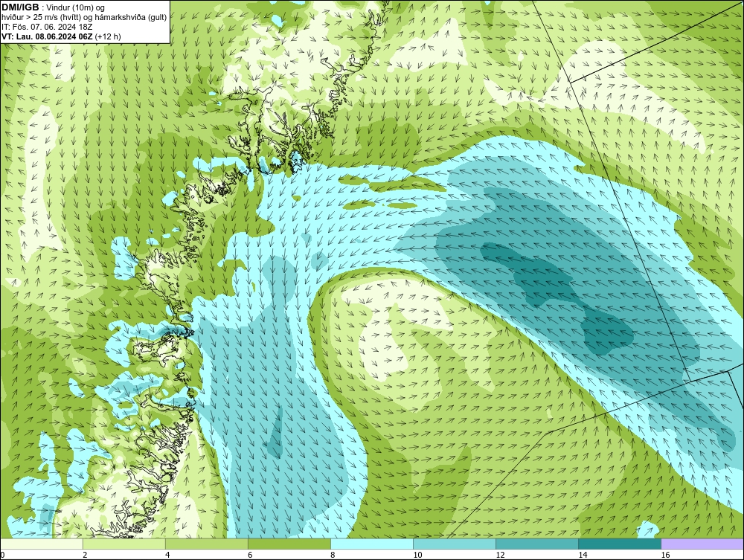Click legend scale label '12'
This screenshot has width=744, height=560.
click(500, 555)
